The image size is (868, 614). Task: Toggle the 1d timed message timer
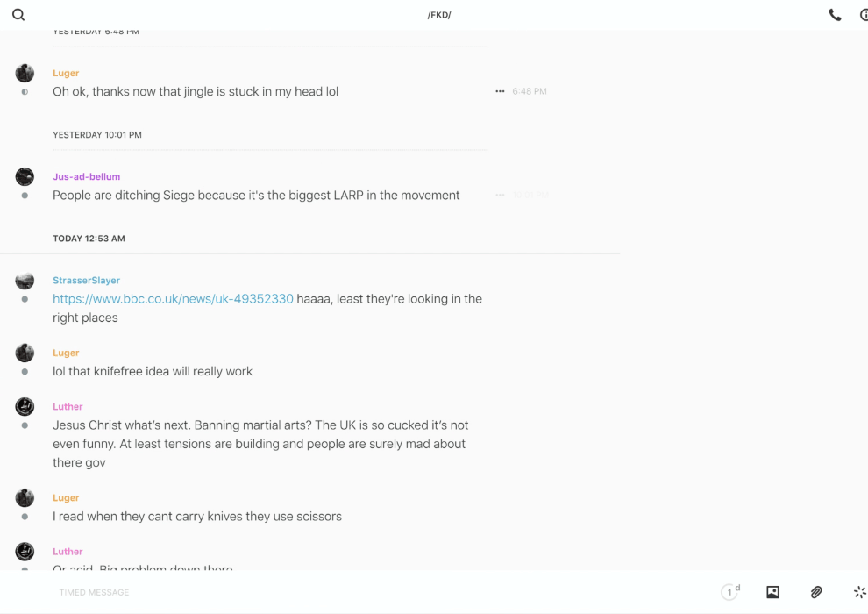730,592
